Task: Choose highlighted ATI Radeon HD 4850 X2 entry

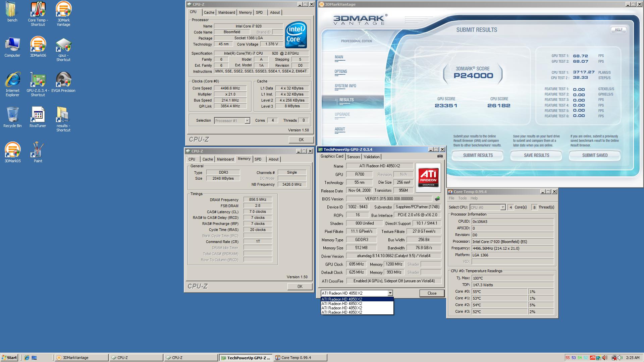Action: click(x=357, y=299)
